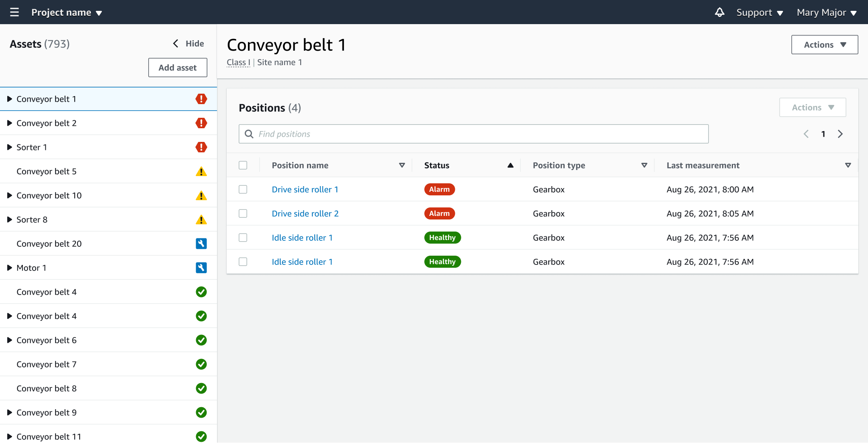Click the warning icon beside Conveyor belt 5
Viewport: 868px width, 443px height.
pyautogui.click(x=201, y=171)
